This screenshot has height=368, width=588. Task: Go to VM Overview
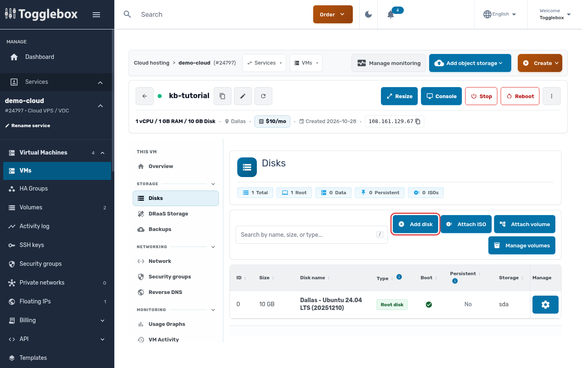pyautogui.click(x=176, y=166)
